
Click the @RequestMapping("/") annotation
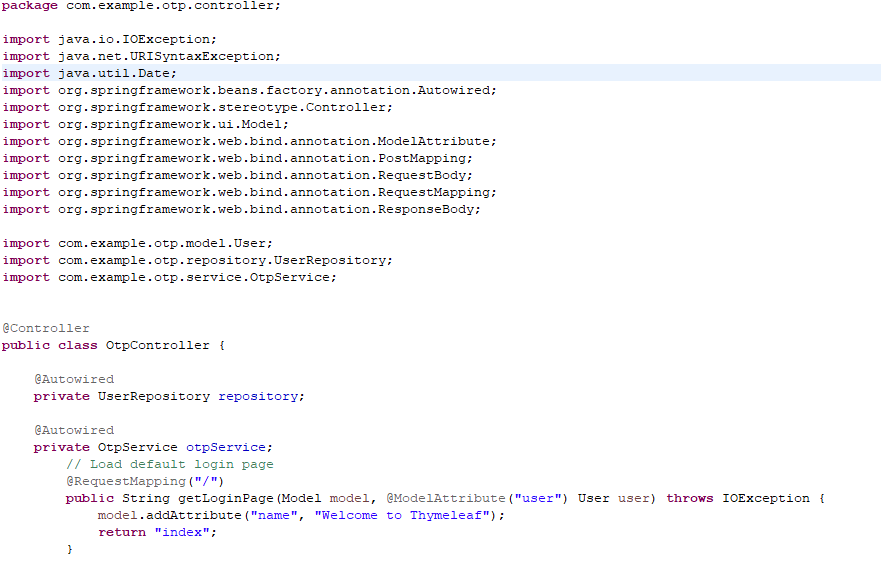(145, 481)
